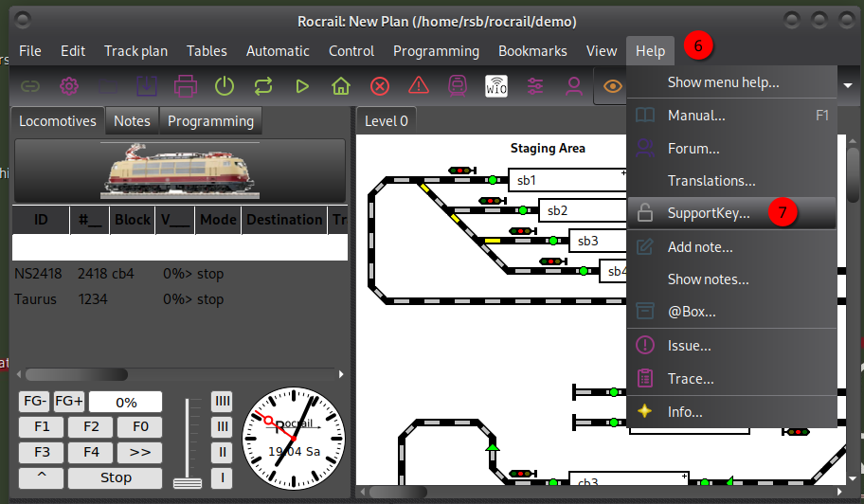Toggle the F1 function button

pyautogui.click(x=42, y=426)
